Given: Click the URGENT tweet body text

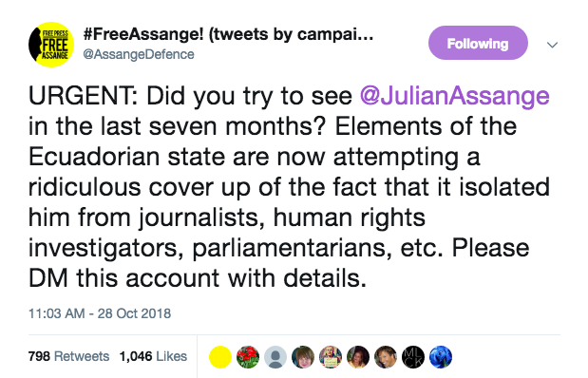Looking at the screenshot, I should (x=289, y=187).
